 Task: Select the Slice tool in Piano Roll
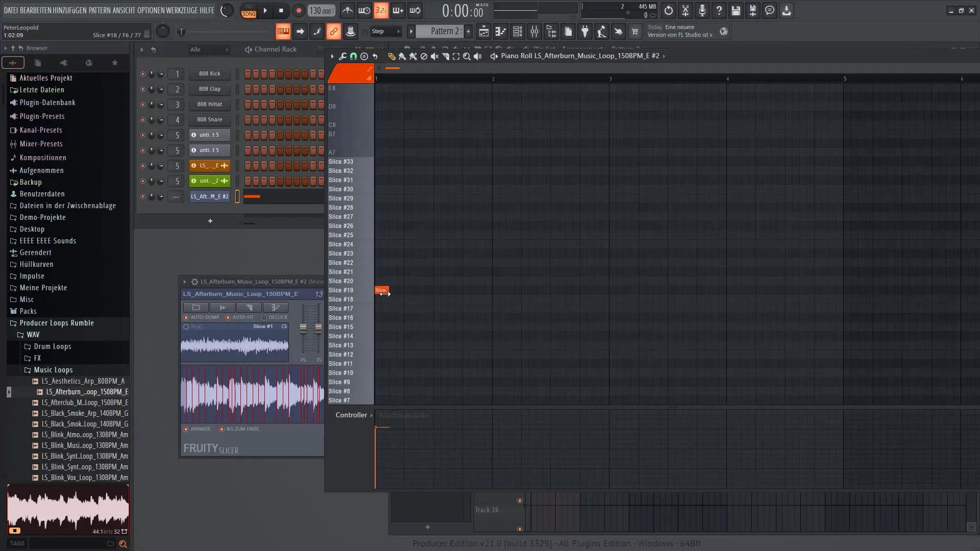445,56
